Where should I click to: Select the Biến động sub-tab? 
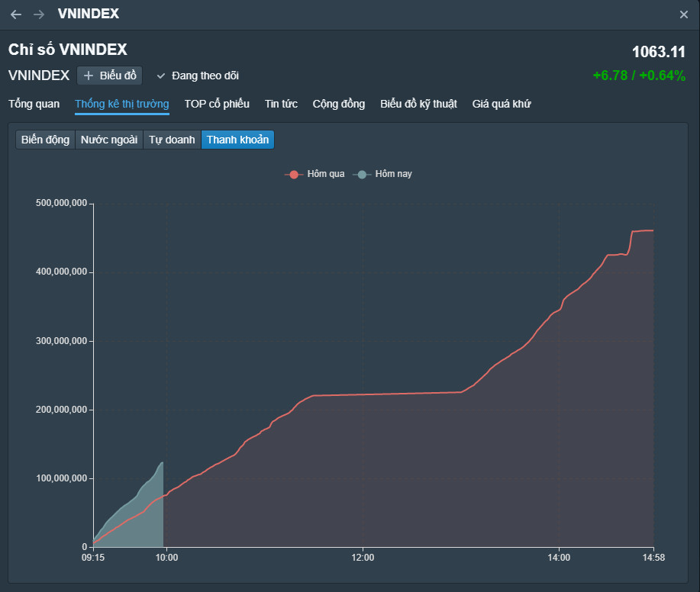[46, 140]
